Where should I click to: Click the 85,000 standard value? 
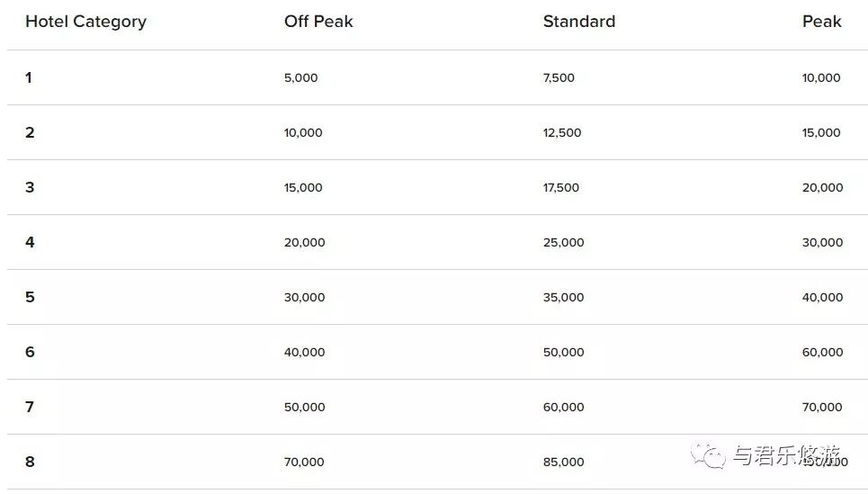[x=564, y=462]
